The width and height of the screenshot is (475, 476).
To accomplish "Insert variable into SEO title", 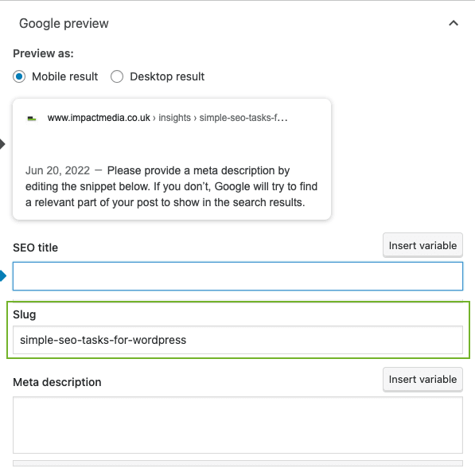I will coord(422,245).
